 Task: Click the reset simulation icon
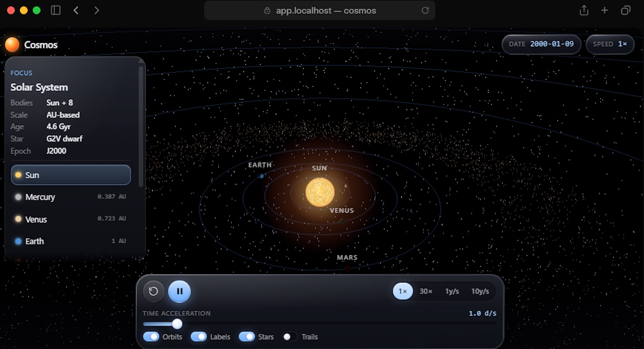click(153, 291)
